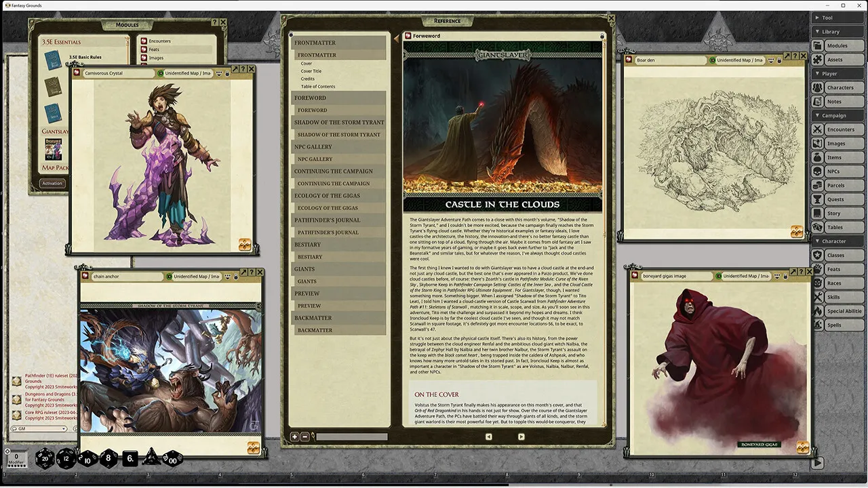Image resolution: width=868 pixels, height=488 pixels.
Task: Go to the previous reference page
Action: (488, 437)
